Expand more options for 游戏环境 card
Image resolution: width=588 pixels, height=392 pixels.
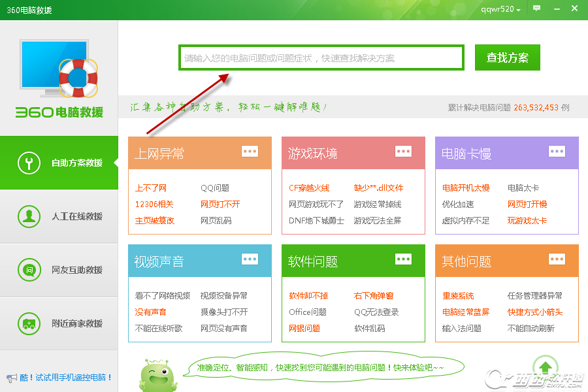[x=404, y=152]
